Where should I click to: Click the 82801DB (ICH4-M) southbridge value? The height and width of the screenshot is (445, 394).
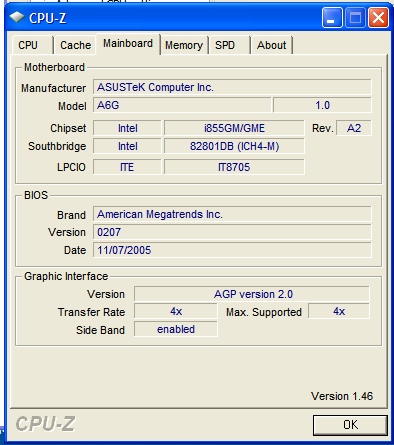tap(234, 146)
